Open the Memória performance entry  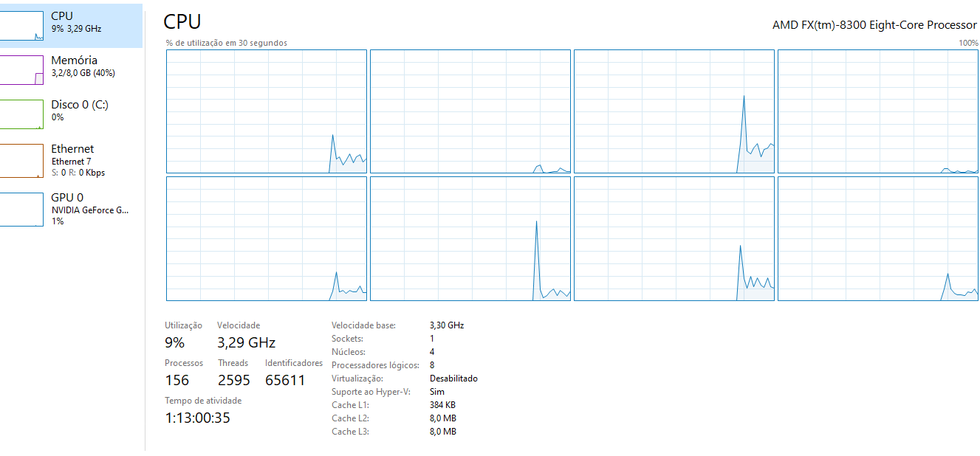71,70
